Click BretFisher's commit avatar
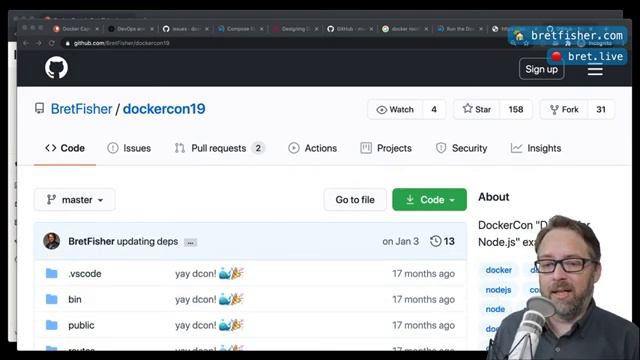 [x=51, y=241]
